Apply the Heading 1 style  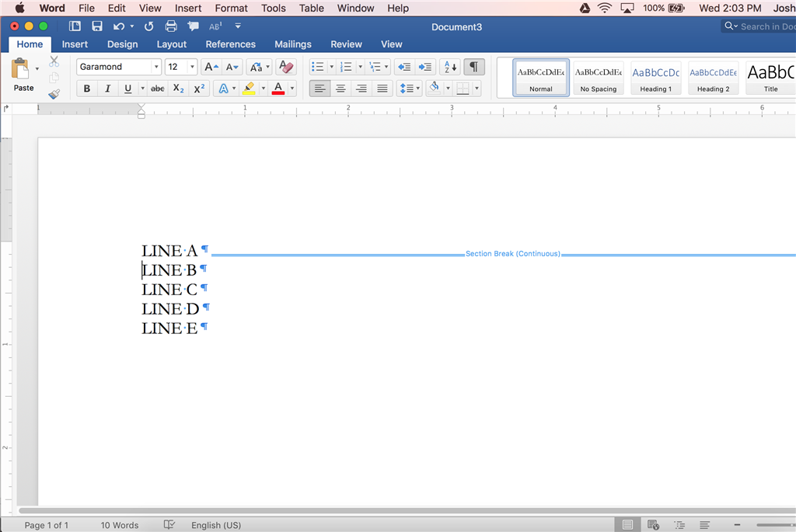[655, 78]
